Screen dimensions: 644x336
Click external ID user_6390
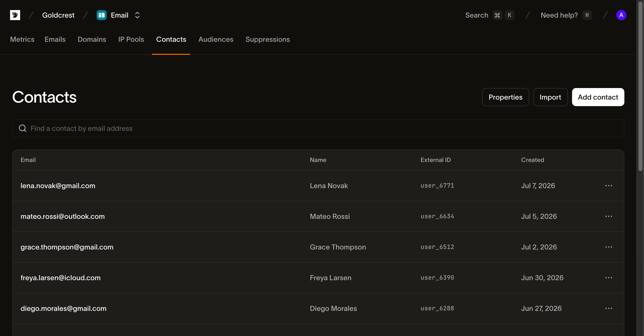coord(437,278)
